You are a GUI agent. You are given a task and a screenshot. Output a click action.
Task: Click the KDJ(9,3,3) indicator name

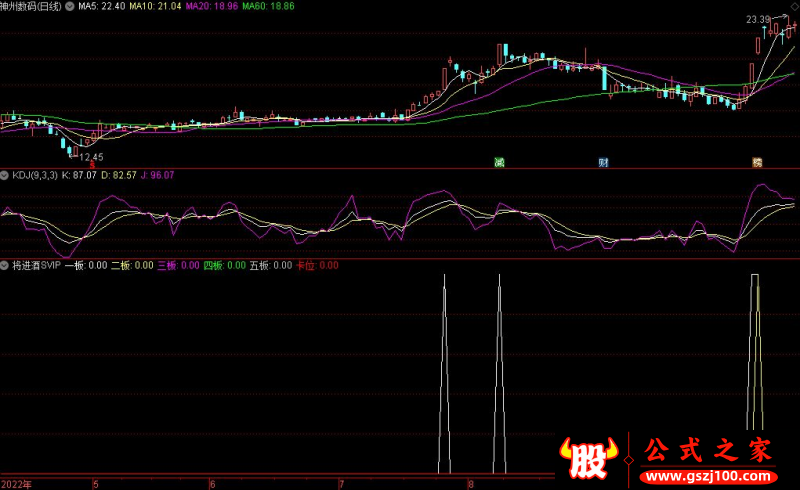(37, 175)
